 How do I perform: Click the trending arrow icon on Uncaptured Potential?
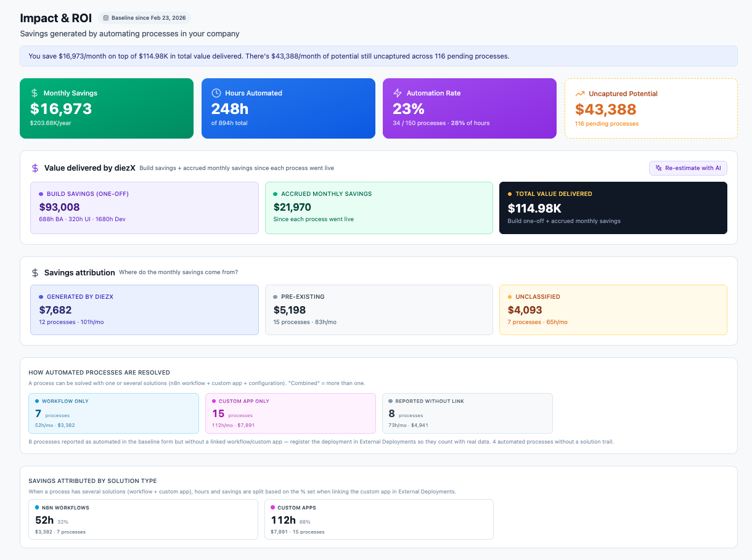580,94
